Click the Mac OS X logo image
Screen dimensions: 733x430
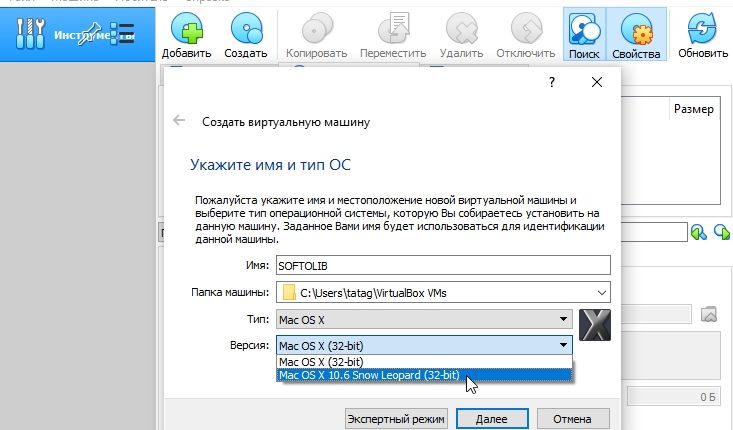click(595, 325)
